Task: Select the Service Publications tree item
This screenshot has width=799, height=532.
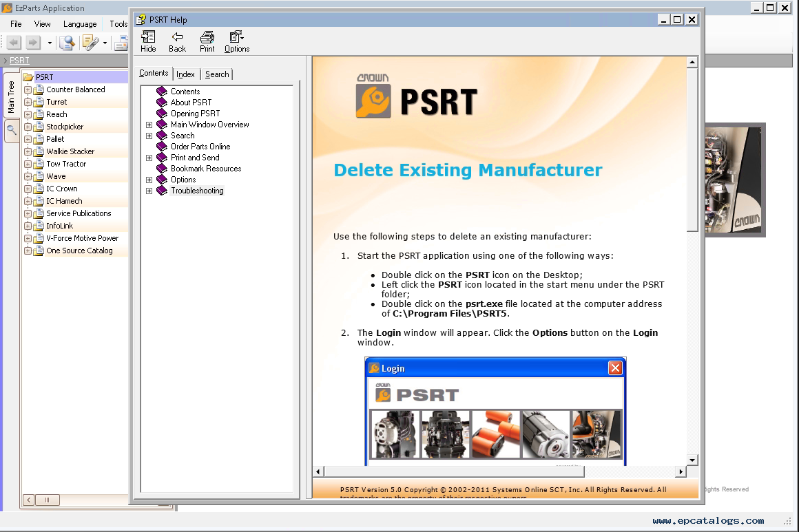Action: click(79, 213)
